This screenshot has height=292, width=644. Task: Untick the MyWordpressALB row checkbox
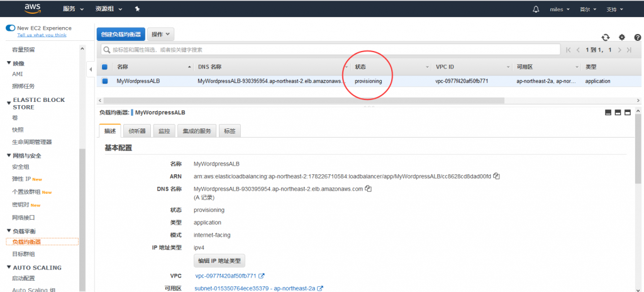pos(105,81)
